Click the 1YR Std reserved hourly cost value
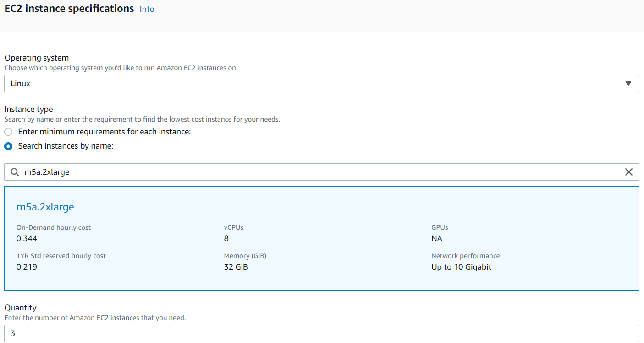Image resolution: width=644 pixels, height=343 pixels. 26,266
